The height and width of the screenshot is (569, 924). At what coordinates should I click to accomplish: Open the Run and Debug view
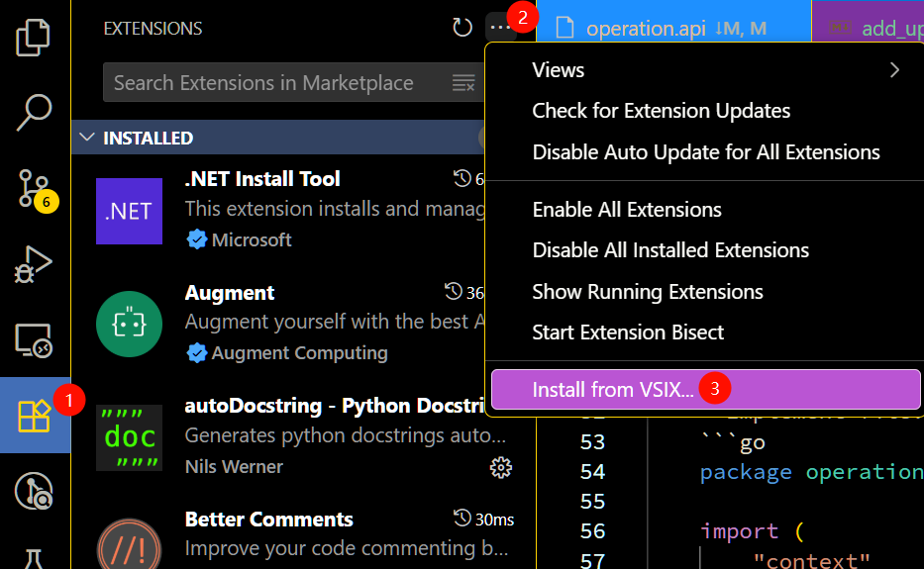point(35,263)
